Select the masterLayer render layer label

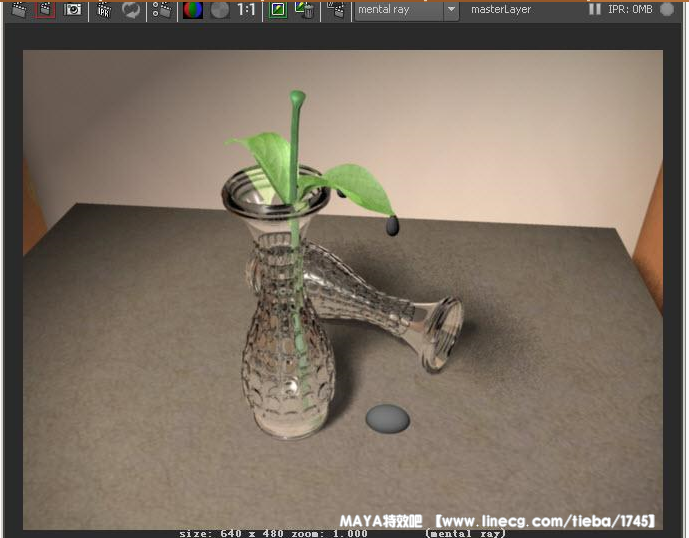501,10
